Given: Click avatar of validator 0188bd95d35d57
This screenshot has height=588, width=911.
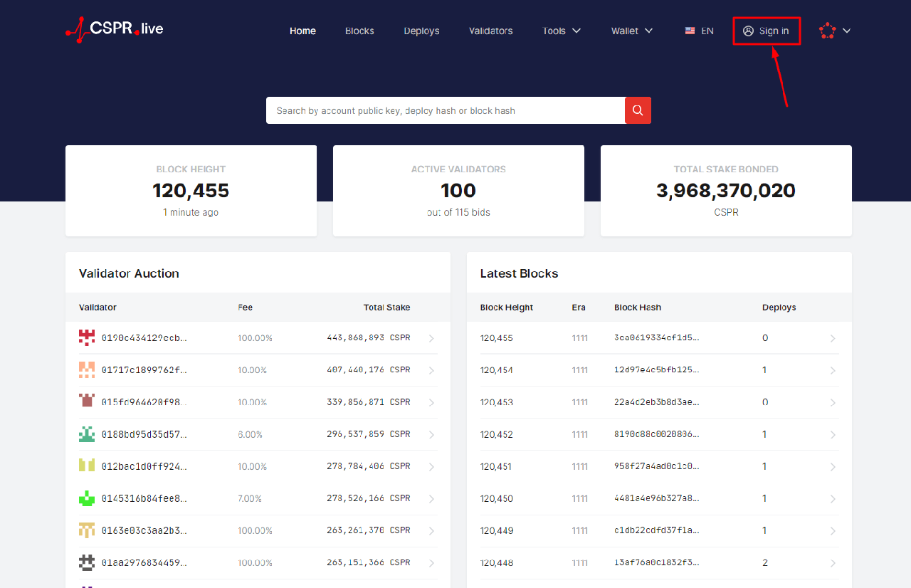Looking at the screenshot, I should tap(87, 434).
